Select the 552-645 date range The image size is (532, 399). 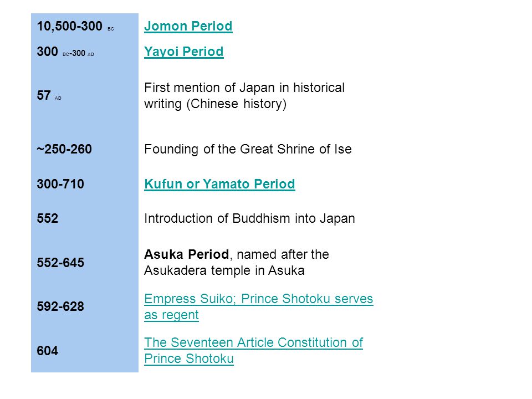click(x=60, y=263)
